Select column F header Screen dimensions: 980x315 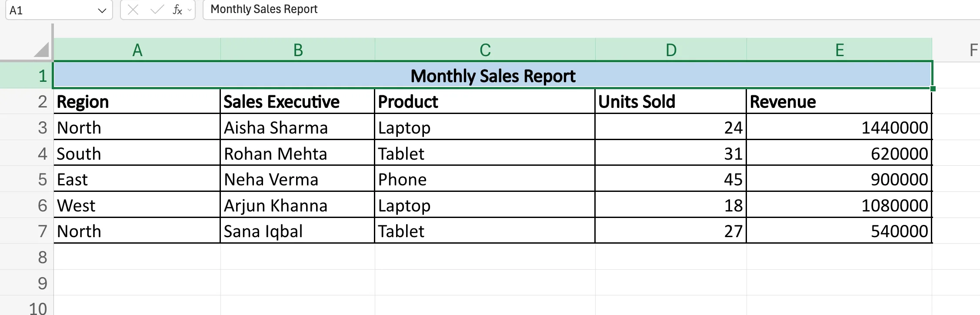tap(973, 50)
